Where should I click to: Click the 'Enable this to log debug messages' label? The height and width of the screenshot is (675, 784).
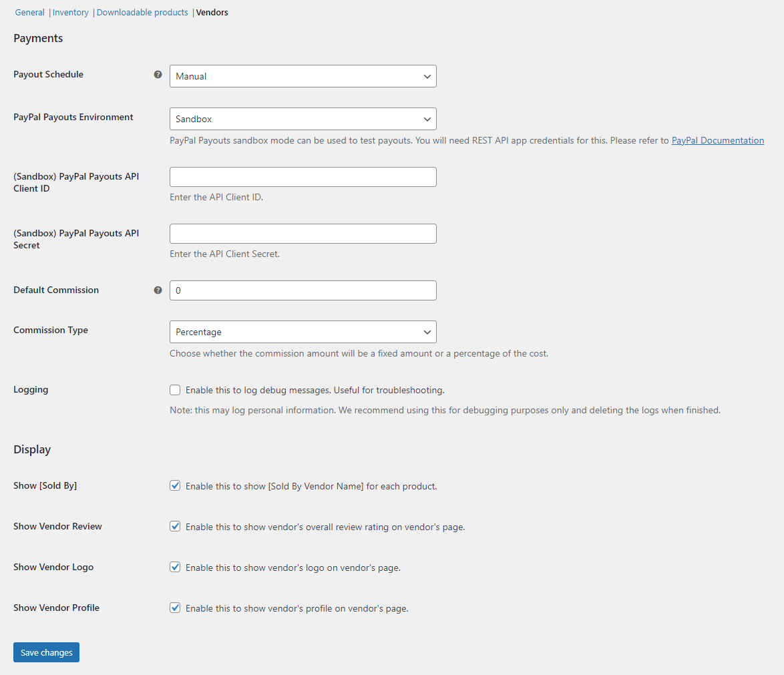pos(315,390)
